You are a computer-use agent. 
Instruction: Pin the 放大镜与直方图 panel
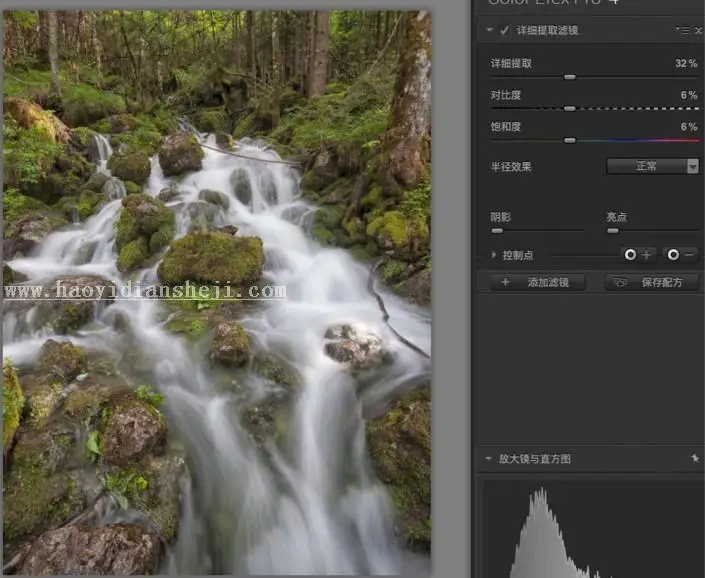[x=695, y=458]
